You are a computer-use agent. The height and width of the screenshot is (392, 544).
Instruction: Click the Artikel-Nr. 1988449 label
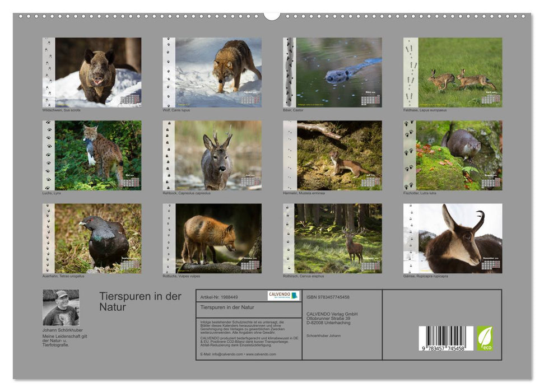[220, 296]
